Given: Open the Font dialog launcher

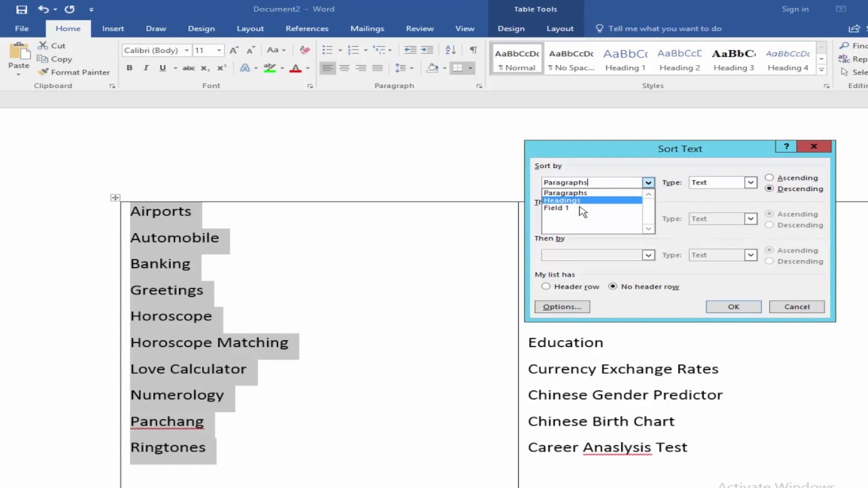Looking at the screenshot, I should click(310, 86).
